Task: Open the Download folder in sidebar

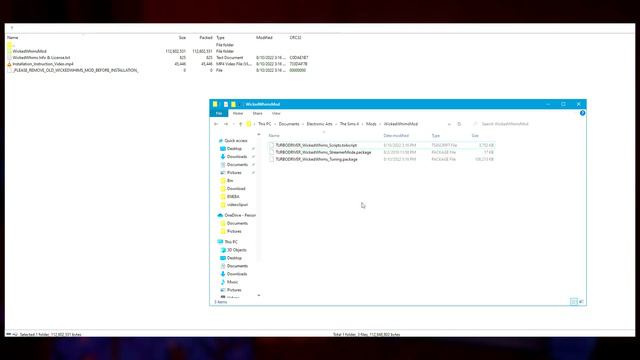Action: coord(236,189)
